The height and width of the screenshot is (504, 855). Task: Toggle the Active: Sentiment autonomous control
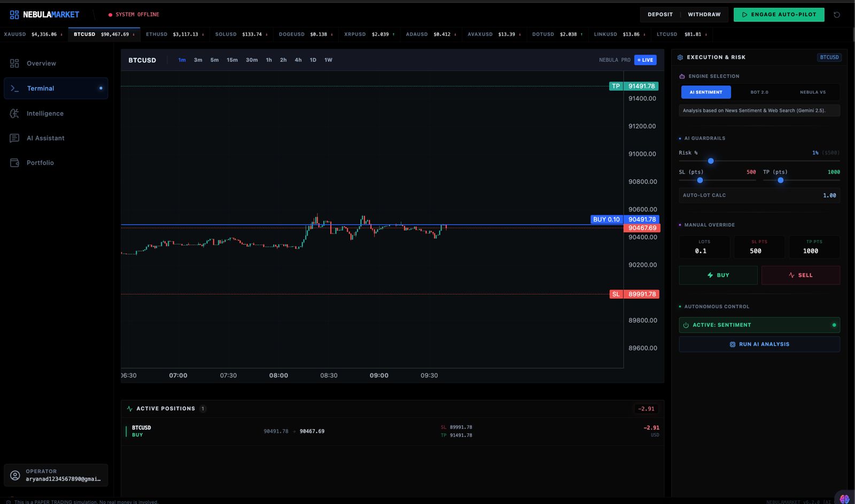759,325
